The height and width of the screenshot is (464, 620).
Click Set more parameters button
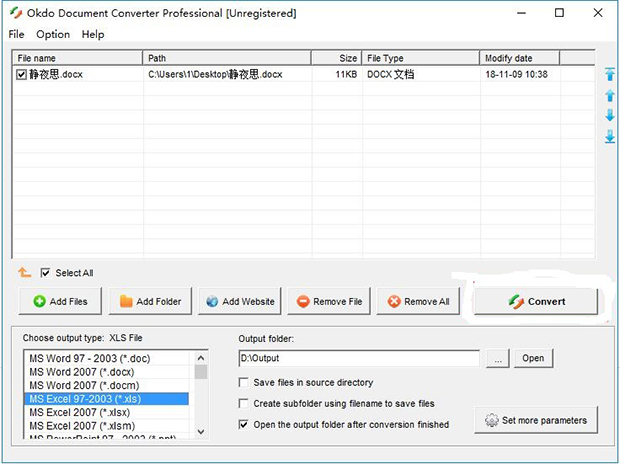[x=537, y=421]
